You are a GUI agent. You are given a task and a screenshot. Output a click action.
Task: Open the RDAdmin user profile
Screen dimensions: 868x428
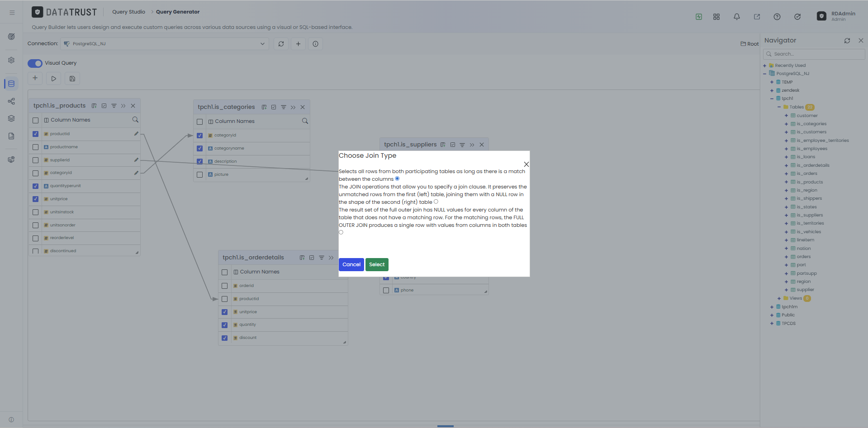836,16
